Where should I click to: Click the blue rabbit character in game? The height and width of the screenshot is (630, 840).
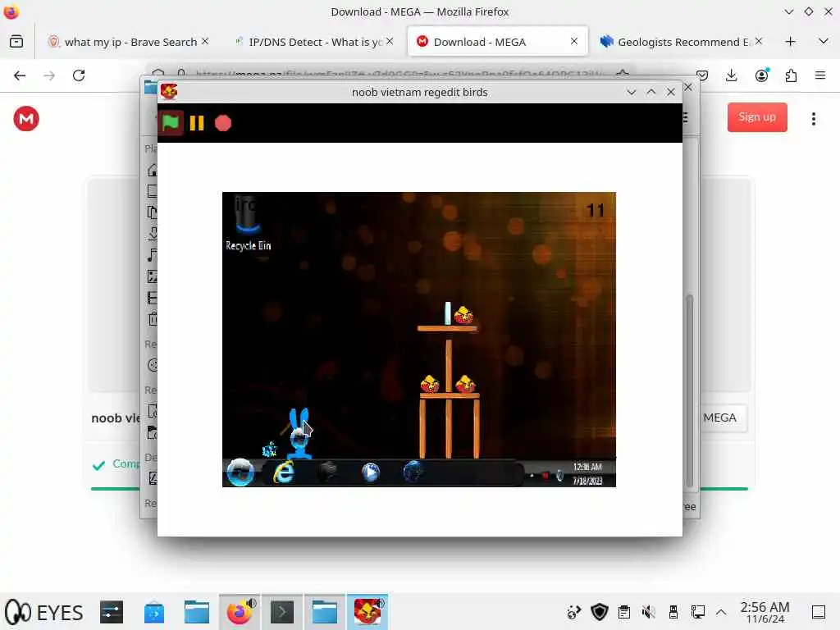pos(299,433)
